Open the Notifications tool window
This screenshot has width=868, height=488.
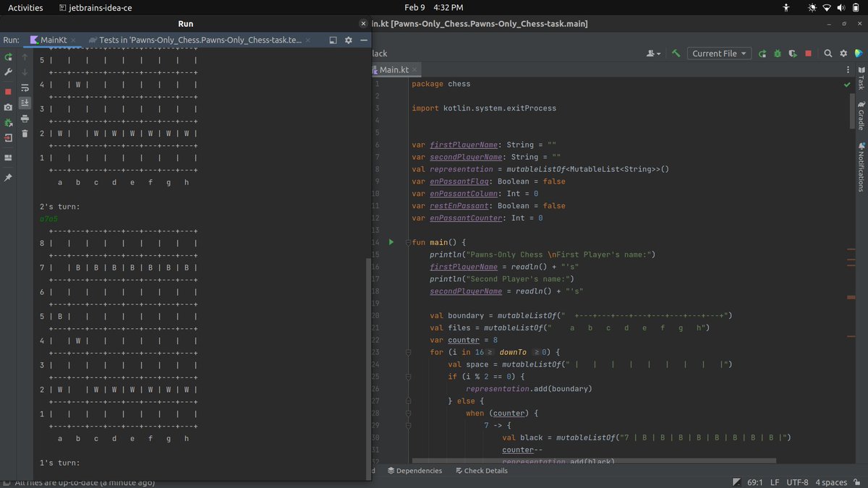[x=861, y=166]
